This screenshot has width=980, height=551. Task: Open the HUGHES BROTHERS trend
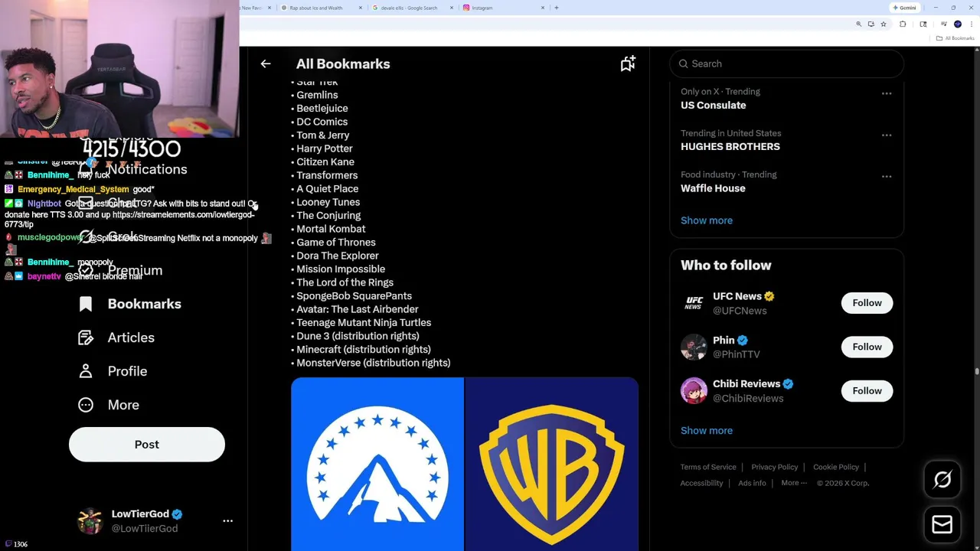(x=730, y=147)
